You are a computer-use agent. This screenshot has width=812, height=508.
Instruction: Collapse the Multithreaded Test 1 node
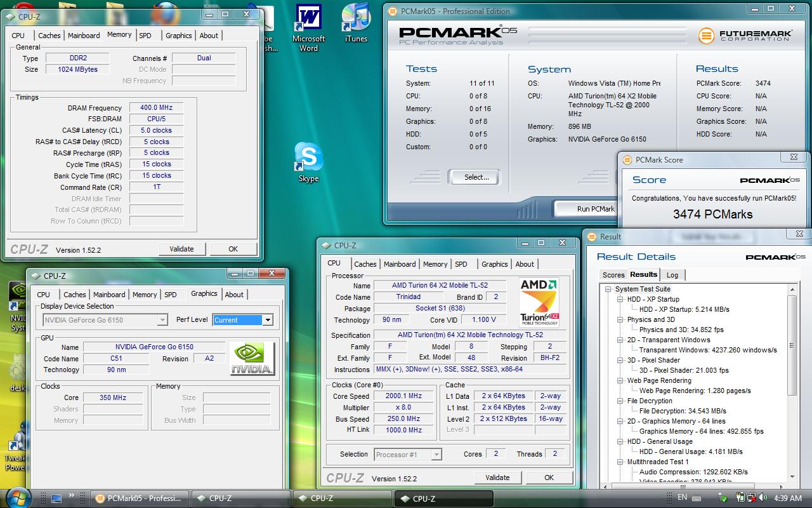pyautogui.click(x=620, y=462)
